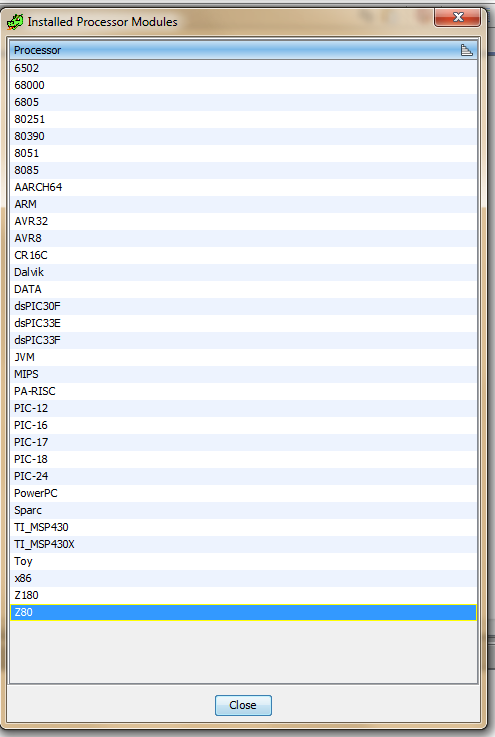Select the 8085 processor row
This screenshot has height=737, width=495.
tap(243, 170)
